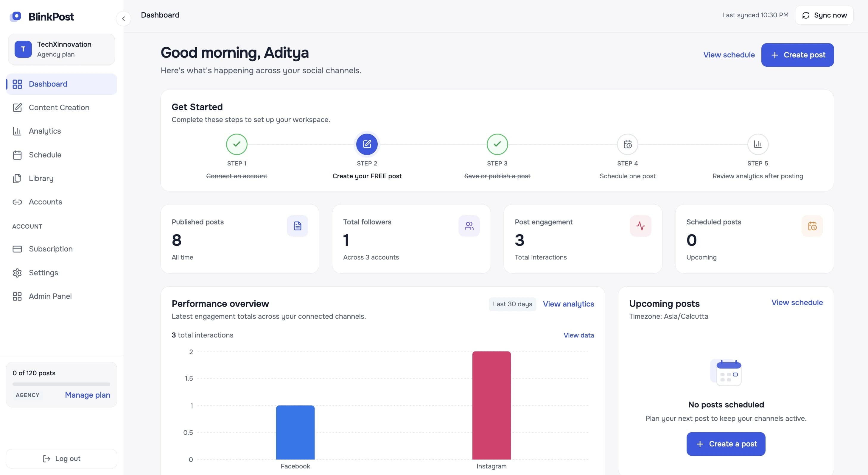868x475 pixels.
Task: Click the Total followers people icon
Action: [x=469, y=226]
